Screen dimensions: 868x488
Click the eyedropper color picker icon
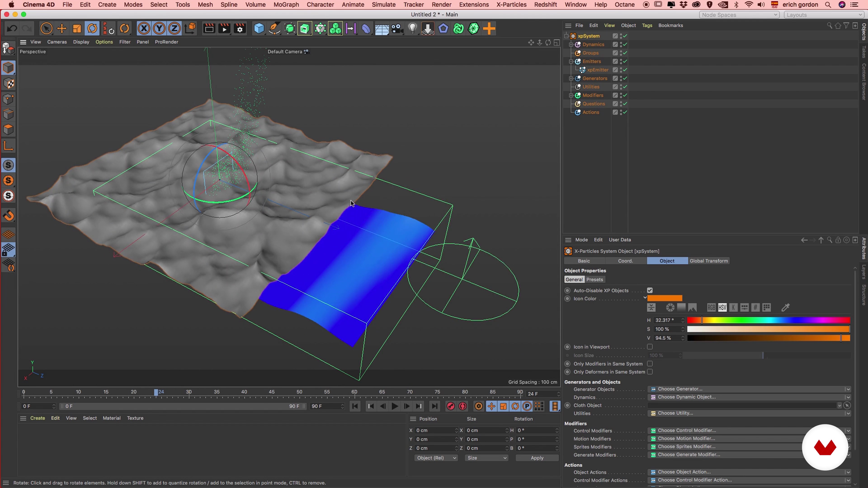click(x=785, y=307)
